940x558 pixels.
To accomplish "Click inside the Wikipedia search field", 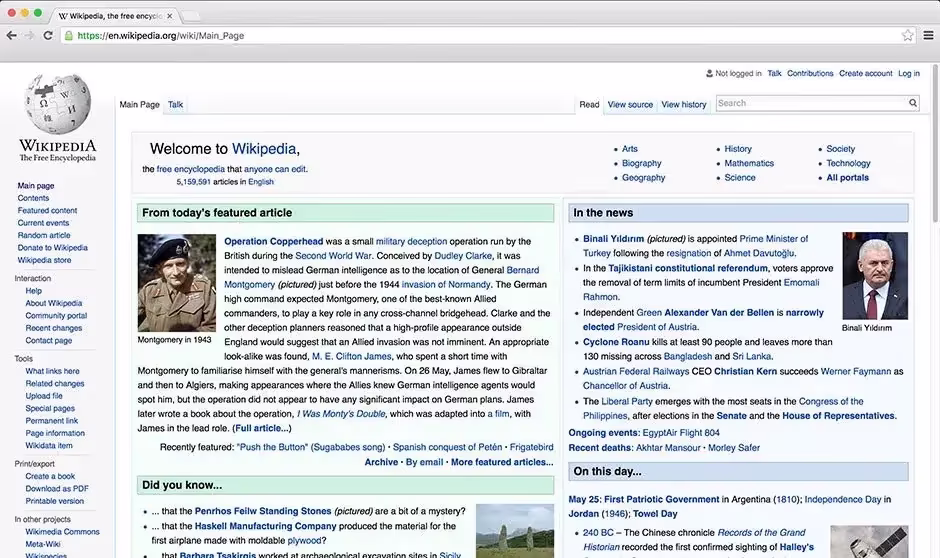I will coord(810,103).
